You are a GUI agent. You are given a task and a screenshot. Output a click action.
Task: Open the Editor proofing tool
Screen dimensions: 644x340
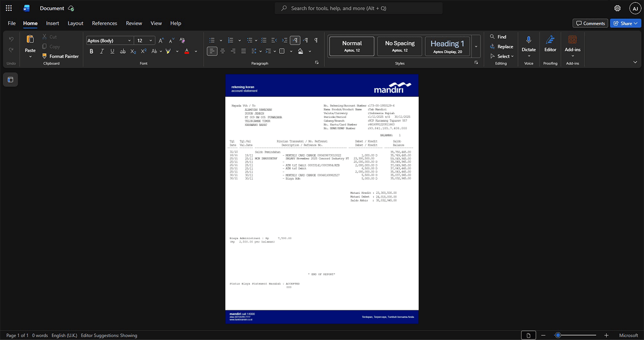(550, 43)
